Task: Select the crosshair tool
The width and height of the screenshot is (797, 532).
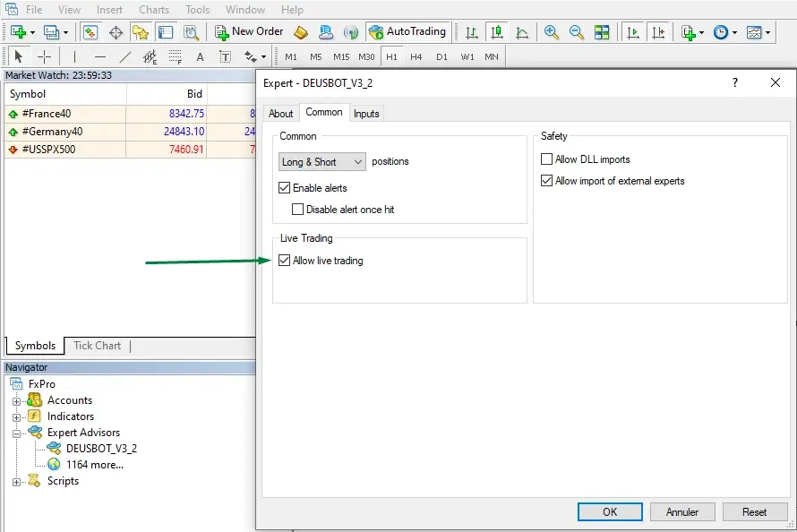Action: click(44, 57)
